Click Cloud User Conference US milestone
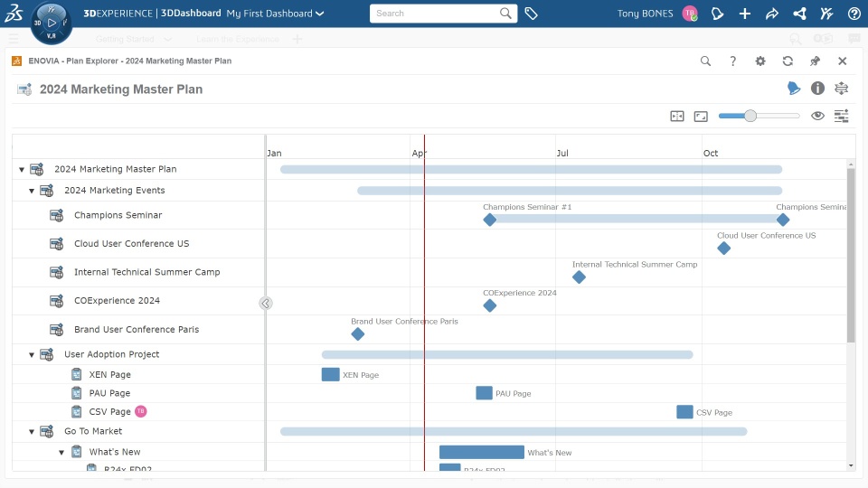868x488 pixels. pyautogui.click(x=723, y=249)
